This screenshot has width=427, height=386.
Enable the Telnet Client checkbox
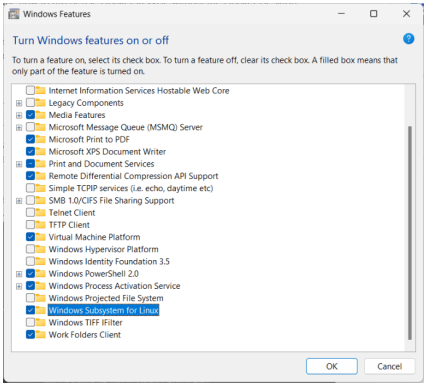pos(30,213)
